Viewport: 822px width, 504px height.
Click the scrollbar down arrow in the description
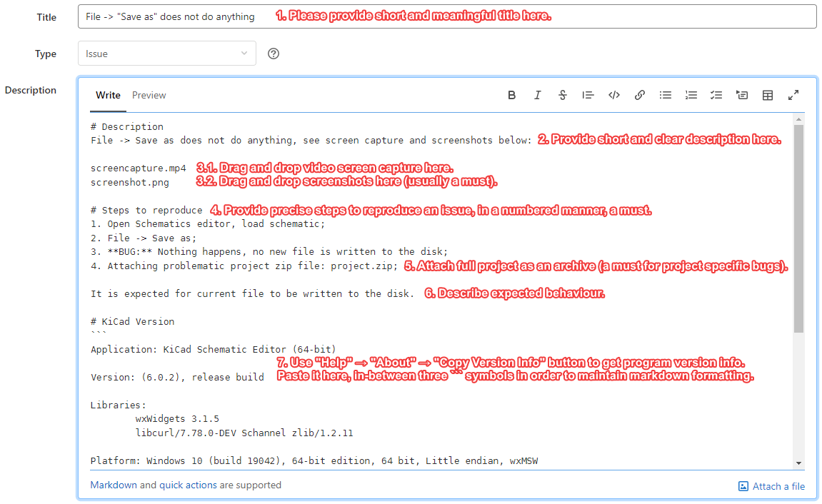pos(798,463)
